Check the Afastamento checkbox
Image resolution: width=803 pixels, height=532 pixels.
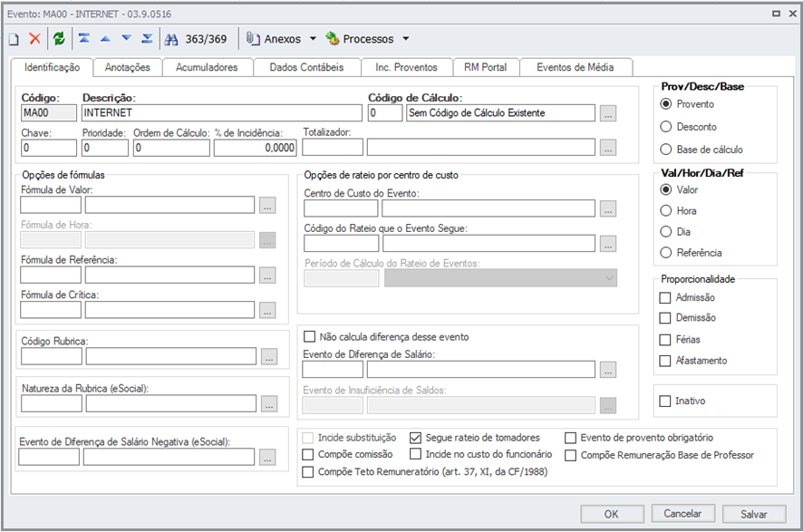coord(664,361)
